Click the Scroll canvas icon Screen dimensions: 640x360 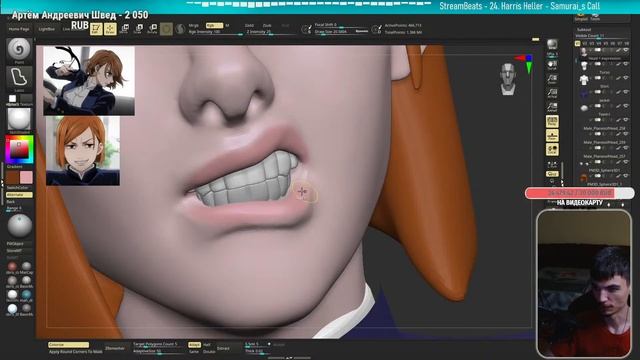tap(552, 64)
